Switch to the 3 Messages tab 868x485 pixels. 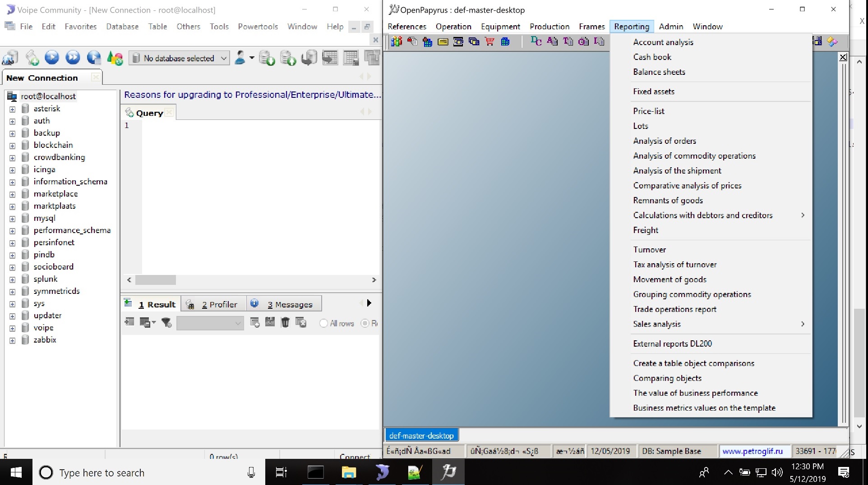pos(284,304)
